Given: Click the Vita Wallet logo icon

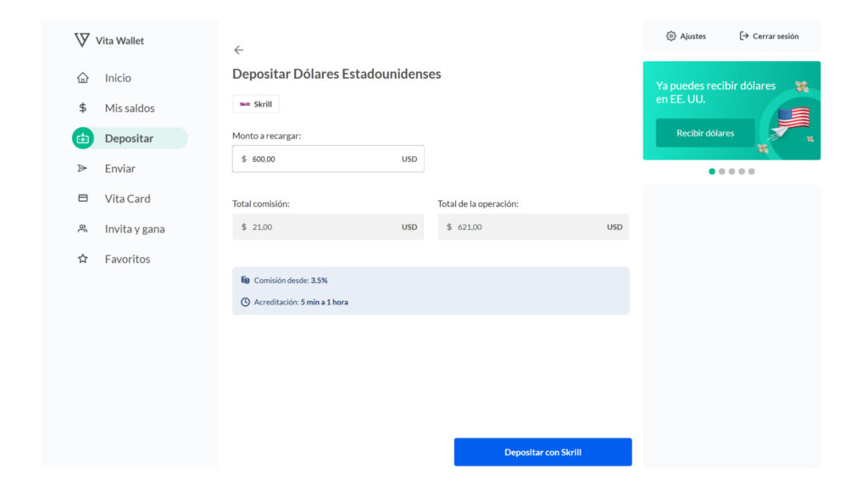Looking at the screenshot, I should pyautogui.click(x=81, y=40).
